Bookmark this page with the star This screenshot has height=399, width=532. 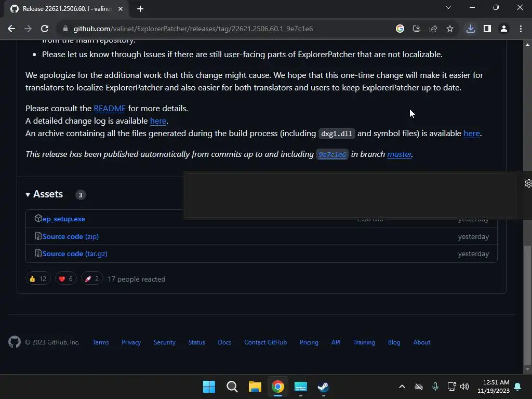coord(450,29)
